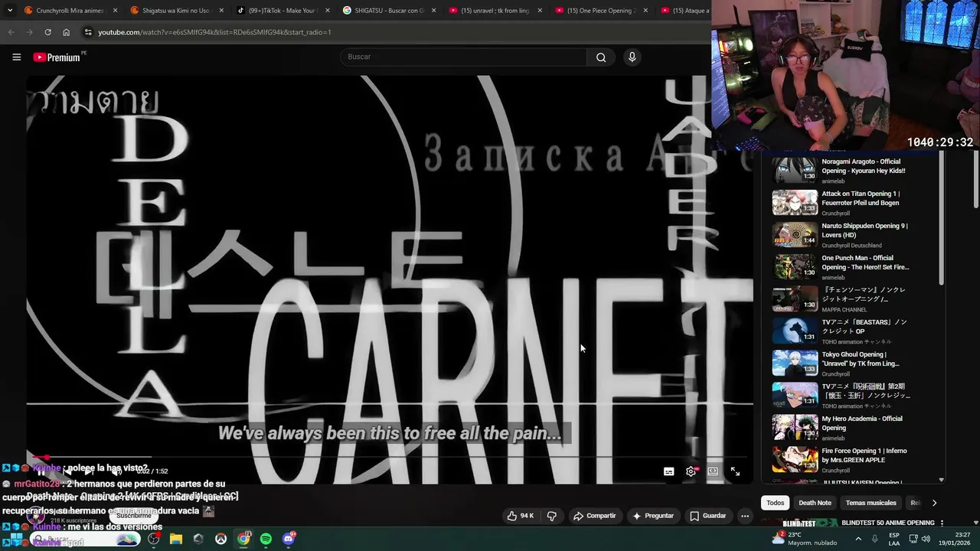Toggle theater mode on the player
Screen dimensions: 980x551
pyautogui.click(x=713, y=472)
